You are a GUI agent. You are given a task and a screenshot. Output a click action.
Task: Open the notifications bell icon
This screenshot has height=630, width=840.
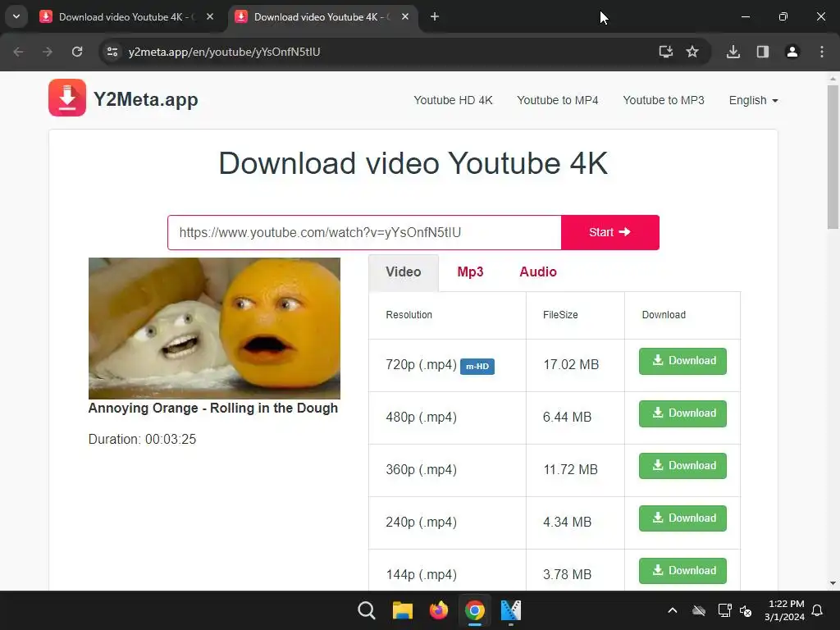817,610
